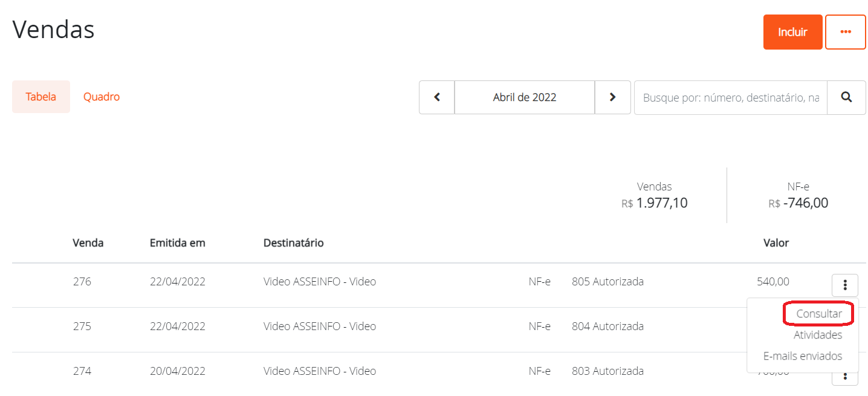Screen dimensions: 868x396
Task: Select Consultar in the context menu
Action: tap(818, 314)
